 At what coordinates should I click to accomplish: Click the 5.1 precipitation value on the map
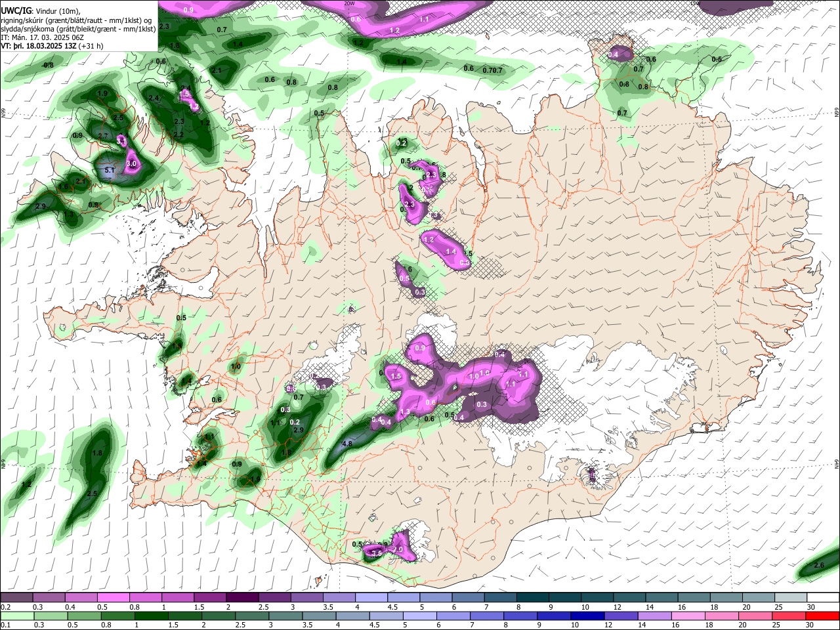point(110,171)
